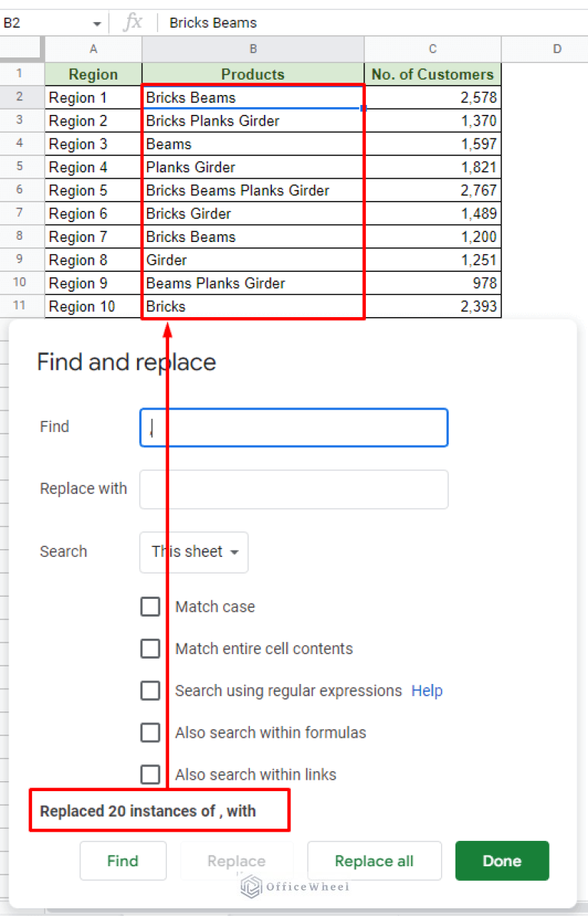Select the cell containing Bricks Planks Girder
The height and width of the screenshot is (916, 588).
(x=253, y=120)
